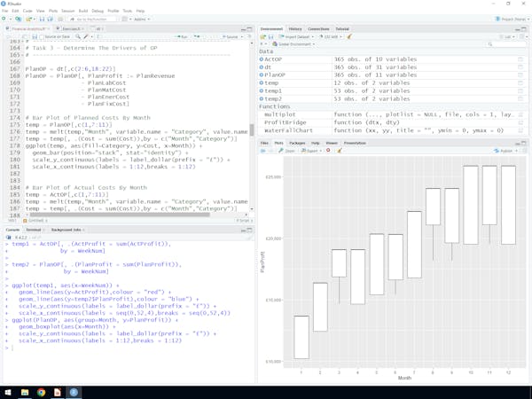
Task: Click the Go to file/function field
Action: click(x=91, y=20)
